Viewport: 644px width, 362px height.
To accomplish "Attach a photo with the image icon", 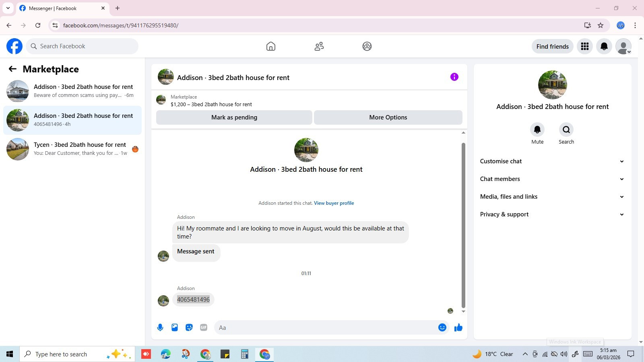I will (x=175, y=327).
